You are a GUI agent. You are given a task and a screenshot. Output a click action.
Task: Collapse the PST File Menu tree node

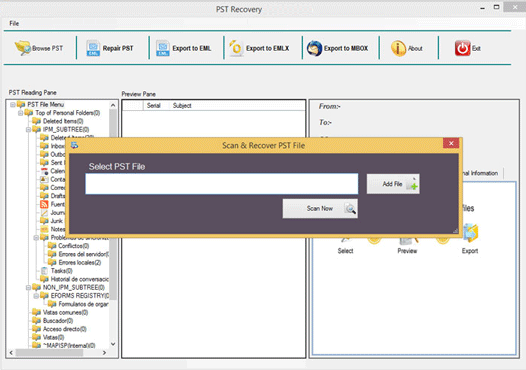(x=12, y=105)
